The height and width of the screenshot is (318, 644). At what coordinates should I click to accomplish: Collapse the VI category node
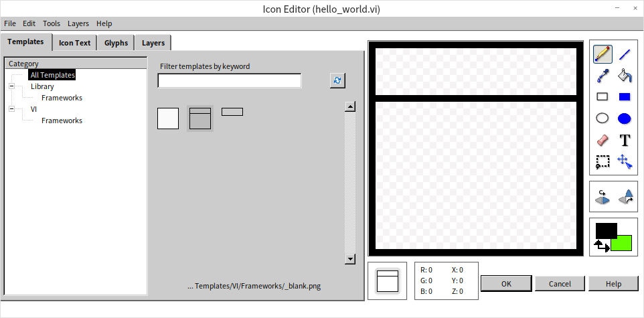pyautogui.click(x=12, y=109)
